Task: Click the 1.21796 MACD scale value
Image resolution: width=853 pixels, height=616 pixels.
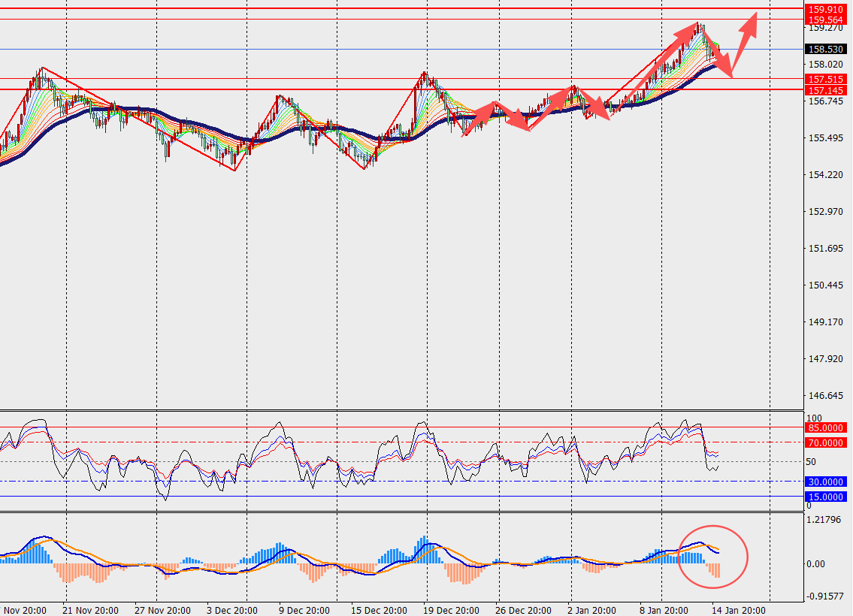Action: [x=823, y=520]
